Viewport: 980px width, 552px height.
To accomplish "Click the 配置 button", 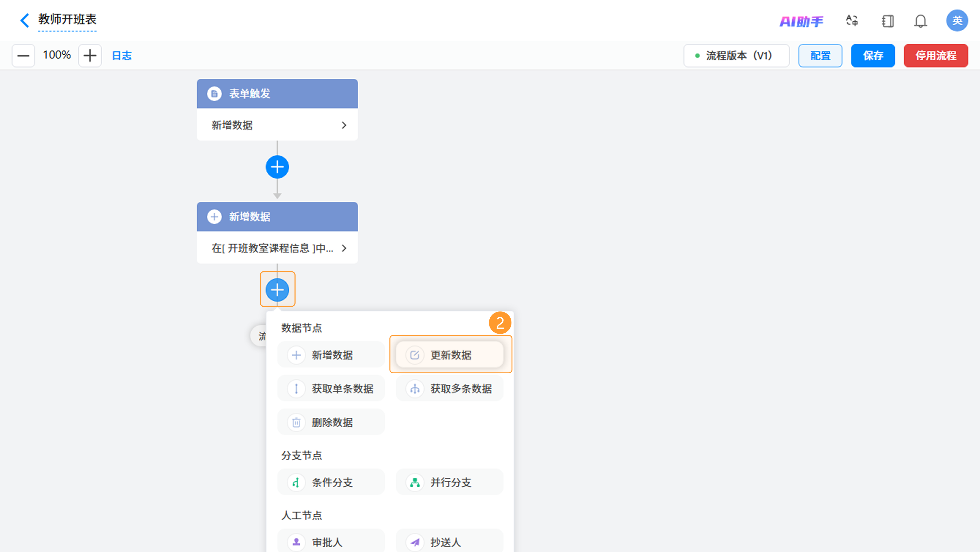I will click(820, 56).
